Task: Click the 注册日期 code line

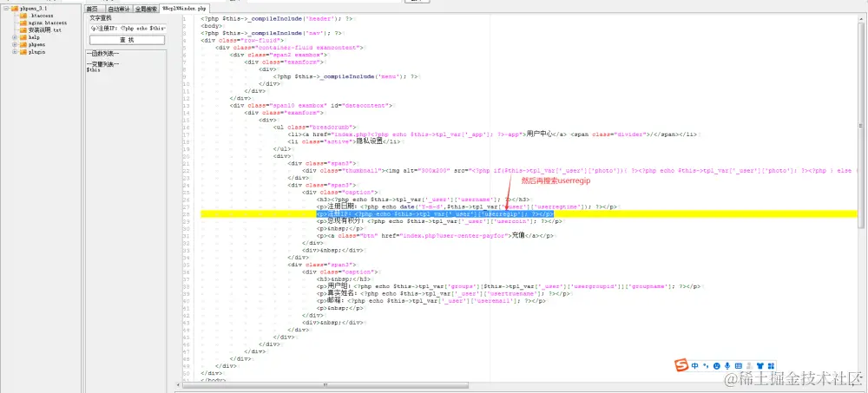Action: (467, 206)
